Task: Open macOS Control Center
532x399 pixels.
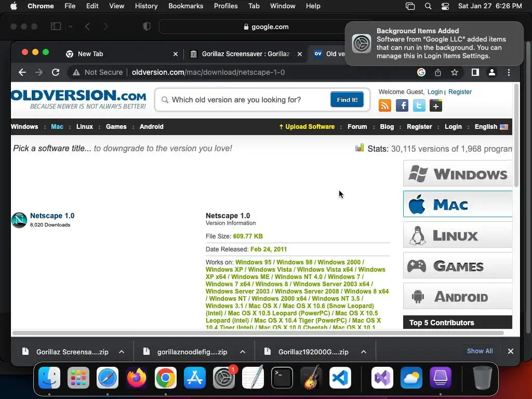Action: pos(445,6)
